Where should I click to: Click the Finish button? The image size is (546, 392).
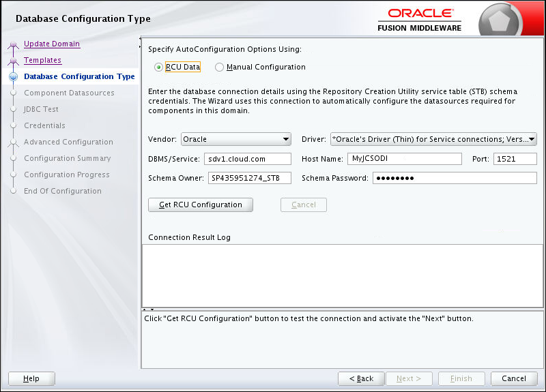tap(461, 378)
